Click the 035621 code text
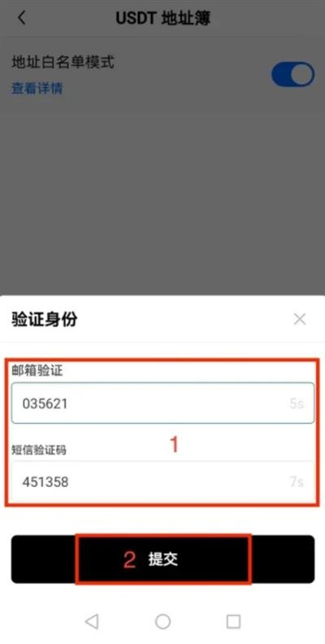 click(45, 404)
